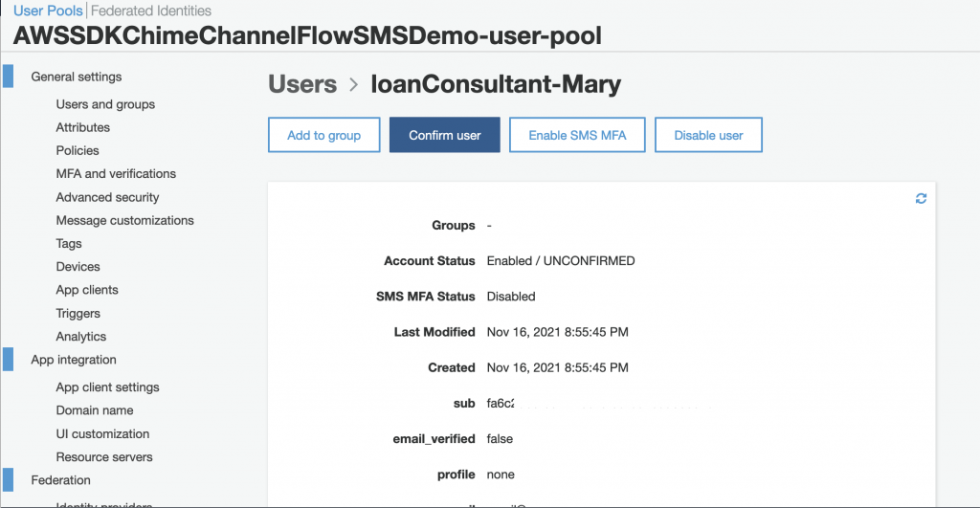The image size is (980, 508).
Task: Open Triggers in sidebar
Action: (78, 314)
